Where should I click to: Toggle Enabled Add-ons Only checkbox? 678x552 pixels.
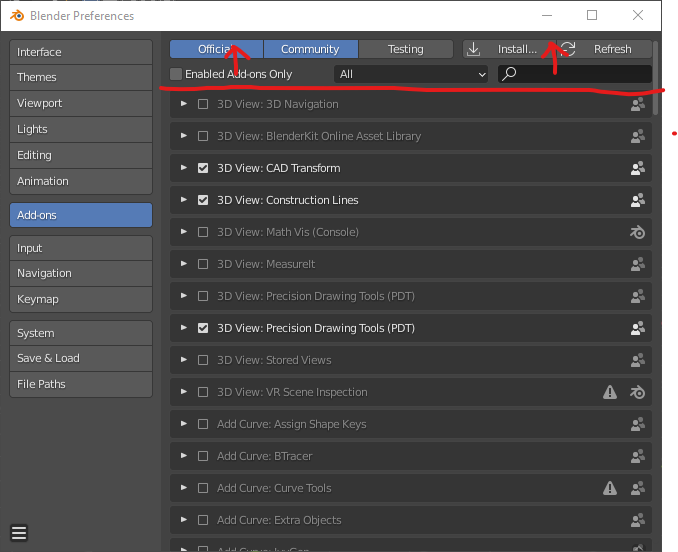click(x=176, y=74)
